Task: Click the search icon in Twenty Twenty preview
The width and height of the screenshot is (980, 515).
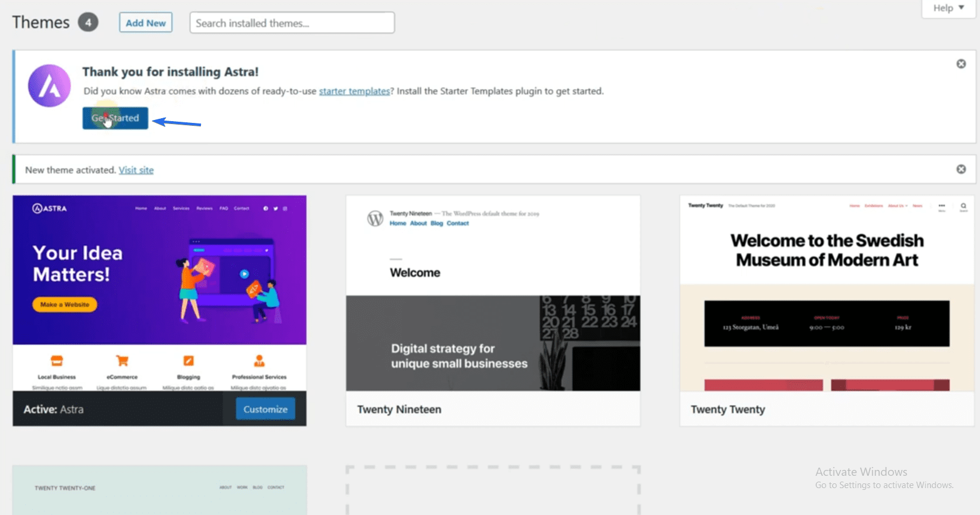Action: coord(963,207)
